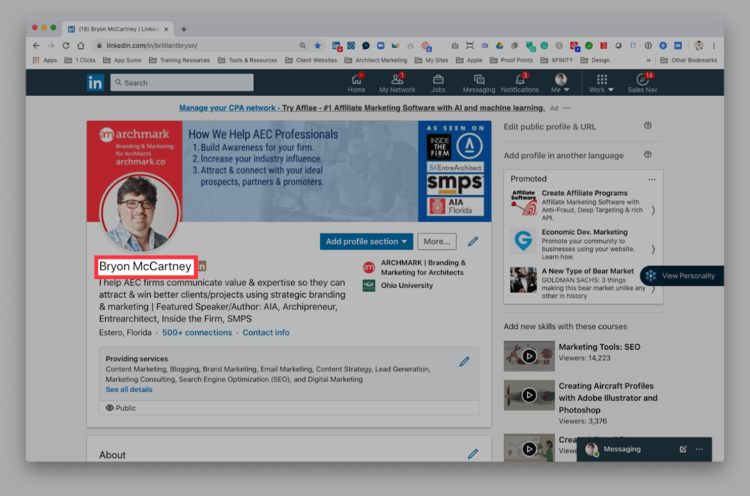
Task: Click browser back arrow
Action: [x=36, y=45]
